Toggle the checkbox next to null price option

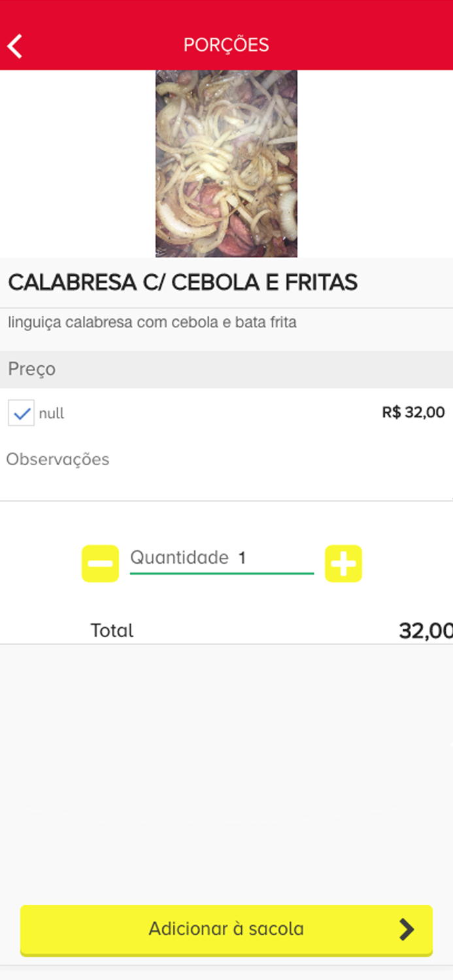point(20,413)
